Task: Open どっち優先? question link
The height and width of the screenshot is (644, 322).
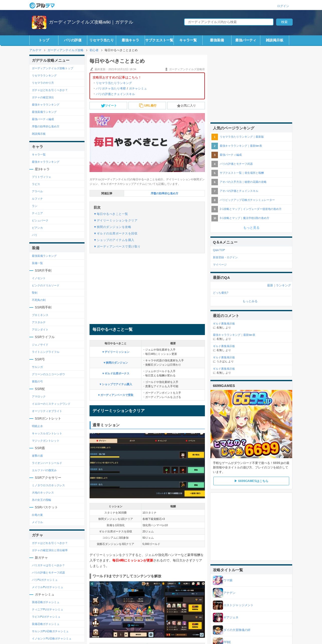Action: (x=220, y=293)
